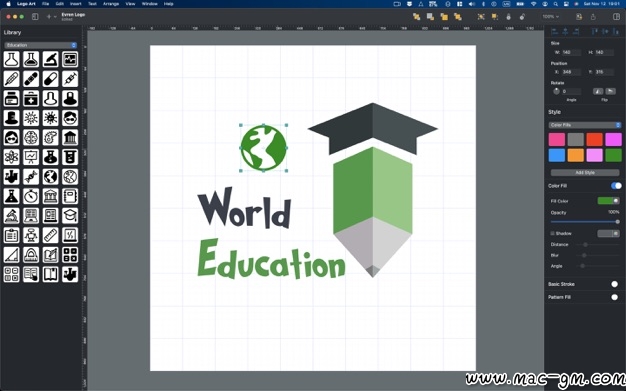Image resolution: width=626 pixels, height=391 pixels.
Task: Select the ruler icon in Library
Action: 50,235
